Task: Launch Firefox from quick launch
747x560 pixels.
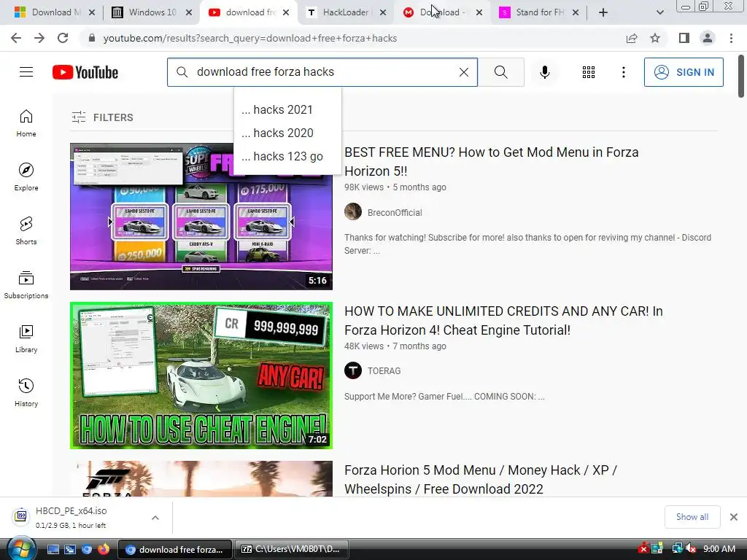Action: coord(103,549)
